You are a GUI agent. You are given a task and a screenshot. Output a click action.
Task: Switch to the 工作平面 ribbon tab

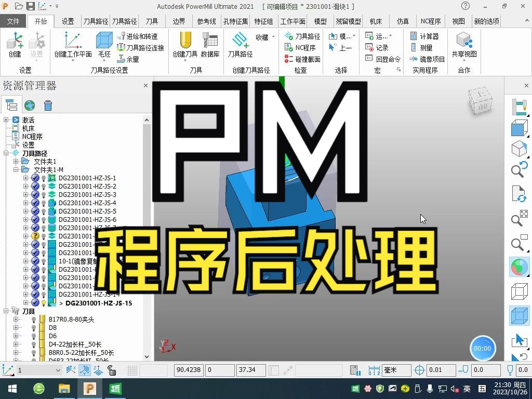(x=292, y=21)
